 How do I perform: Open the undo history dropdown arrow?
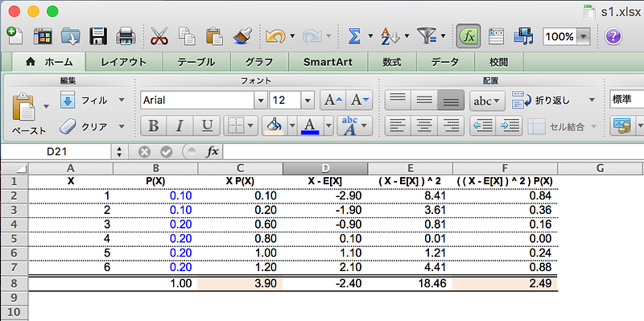292,36
